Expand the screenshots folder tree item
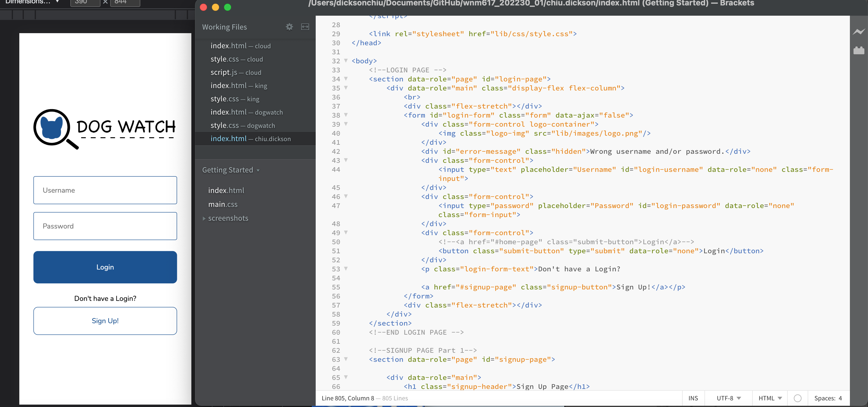Image resolution: width=868 pixels, height=407 pixels. pyautogui.click(x=205, y=218)
